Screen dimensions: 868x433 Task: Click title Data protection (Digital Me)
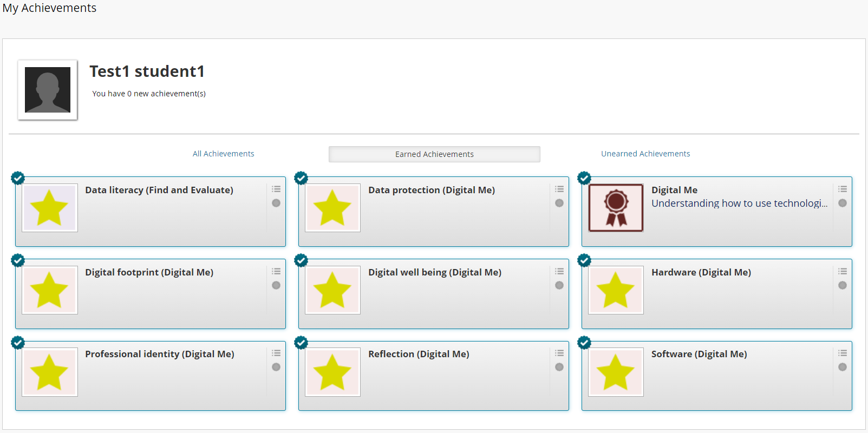coord(432,190)
